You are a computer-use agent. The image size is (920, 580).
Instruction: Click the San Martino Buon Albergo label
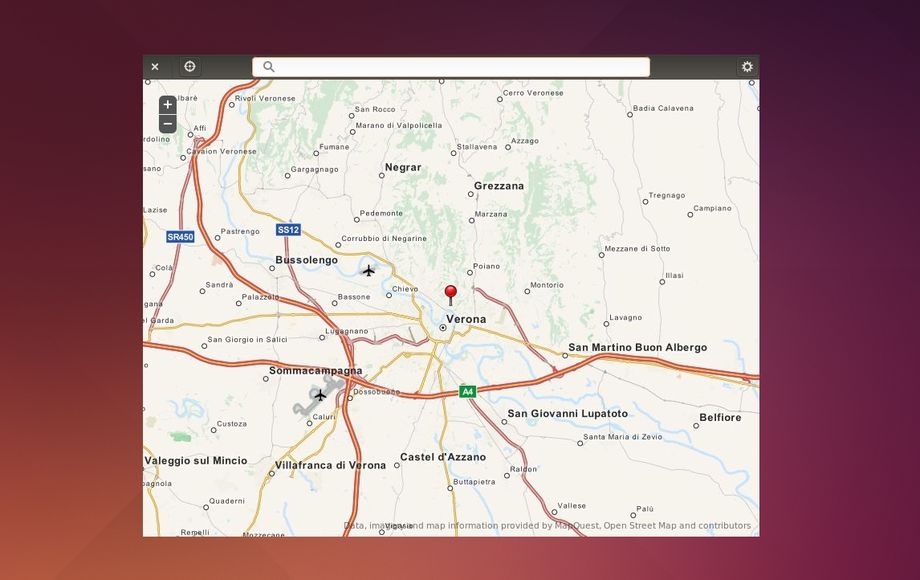(x=637, y=347)
